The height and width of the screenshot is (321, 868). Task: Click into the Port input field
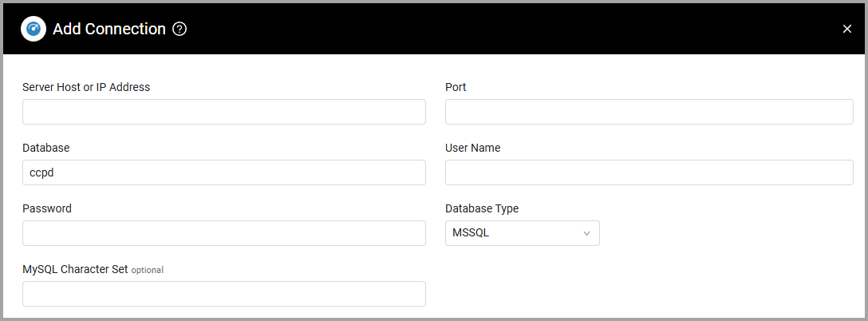coord(649,112)
